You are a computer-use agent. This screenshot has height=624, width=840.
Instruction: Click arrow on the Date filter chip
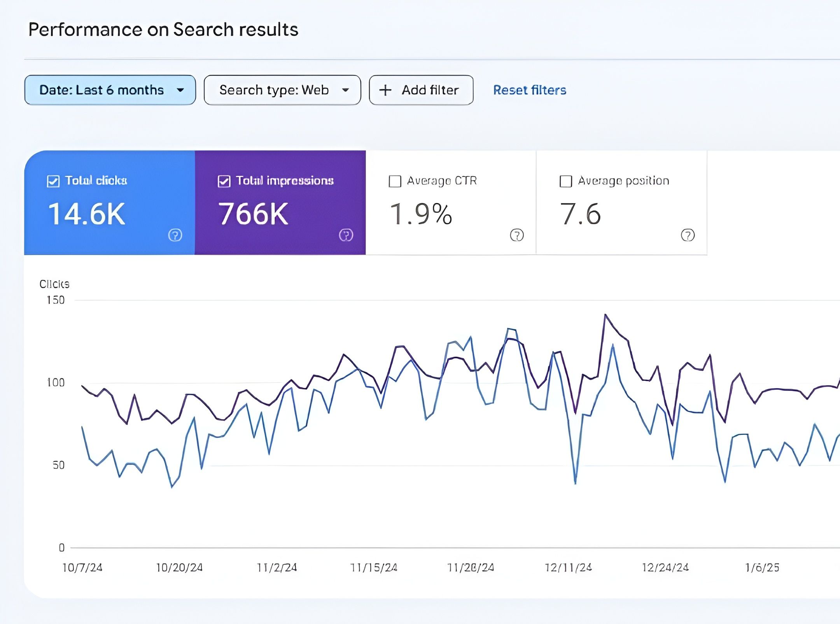click(x=180, y=90)
